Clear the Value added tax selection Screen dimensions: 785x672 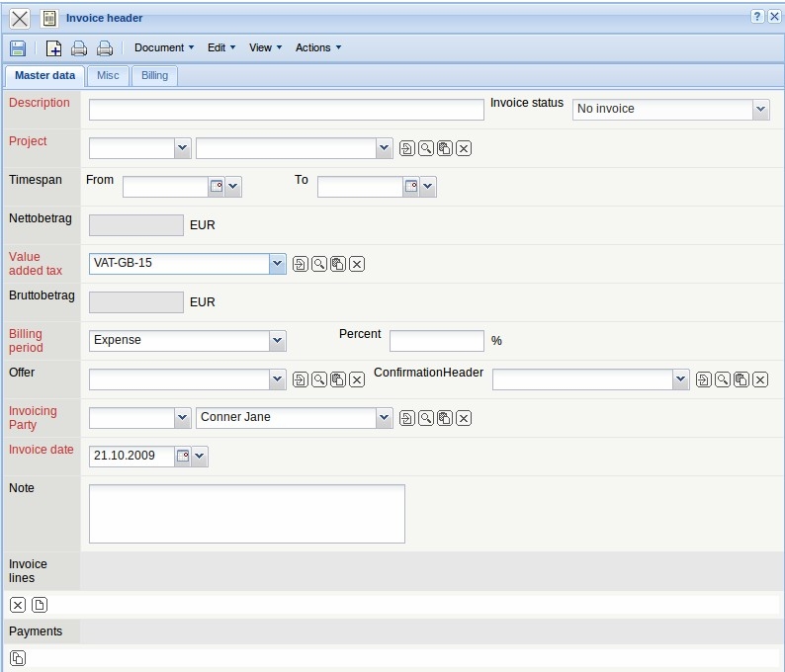pos(358,264)
